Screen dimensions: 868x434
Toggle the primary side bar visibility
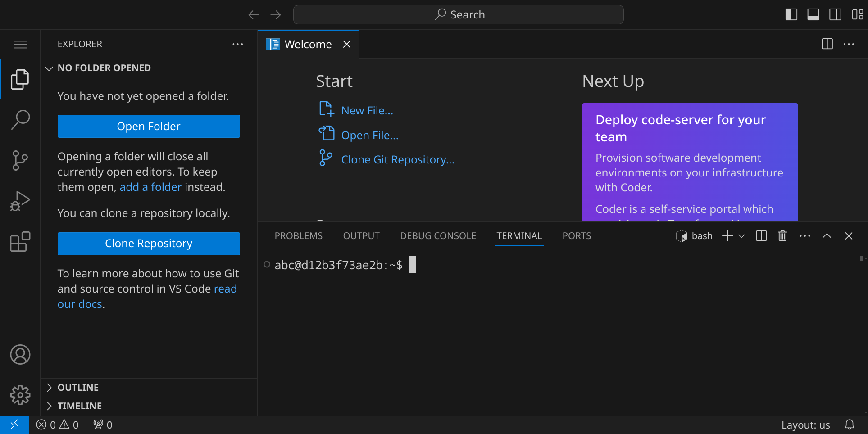point(791,15)
